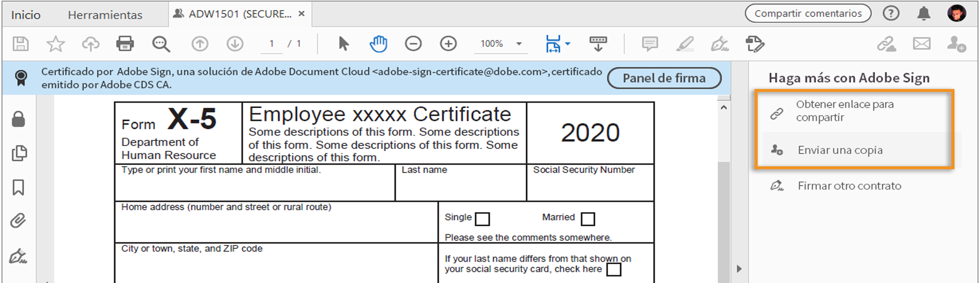Screen dimensions: 980x283
Task: Click the star favorite icon
Action: click(56, 44)
